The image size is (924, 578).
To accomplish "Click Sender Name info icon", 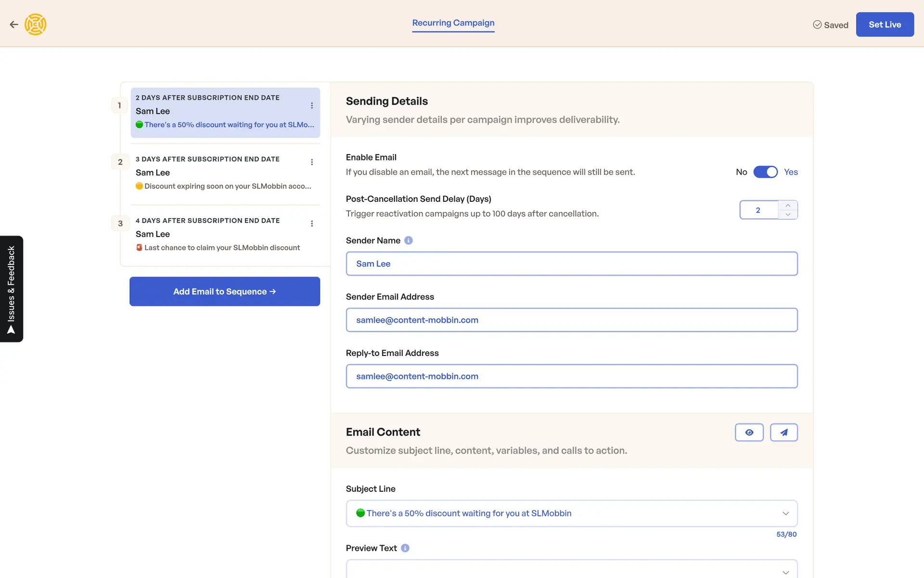I will click(409, 240).
